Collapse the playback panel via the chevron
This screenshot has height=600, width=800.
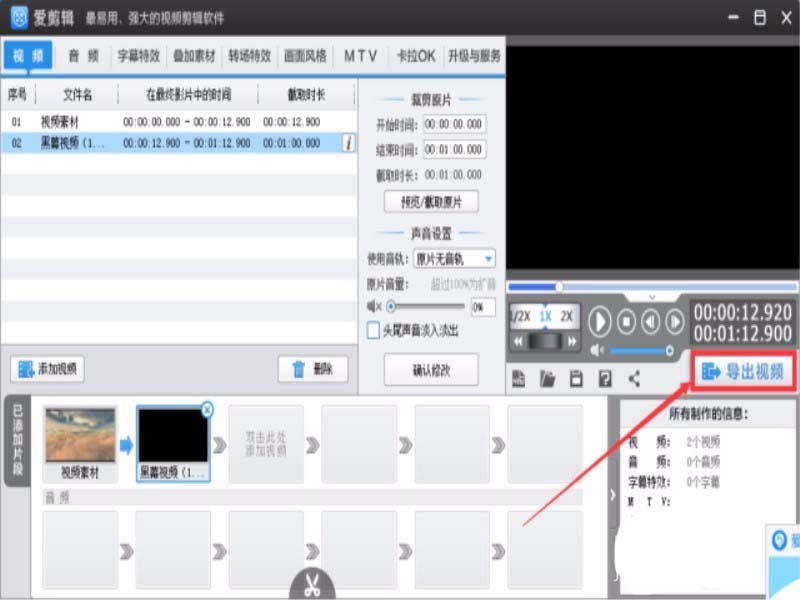point(650,299)
